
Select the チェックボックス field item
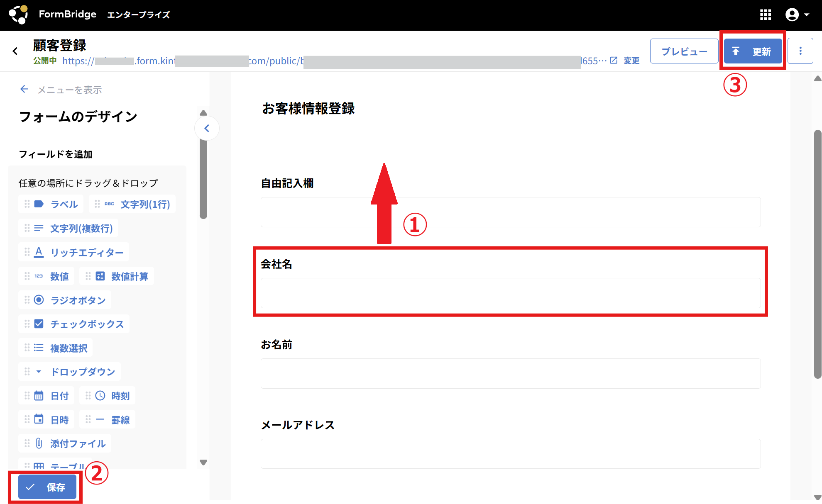74,324
